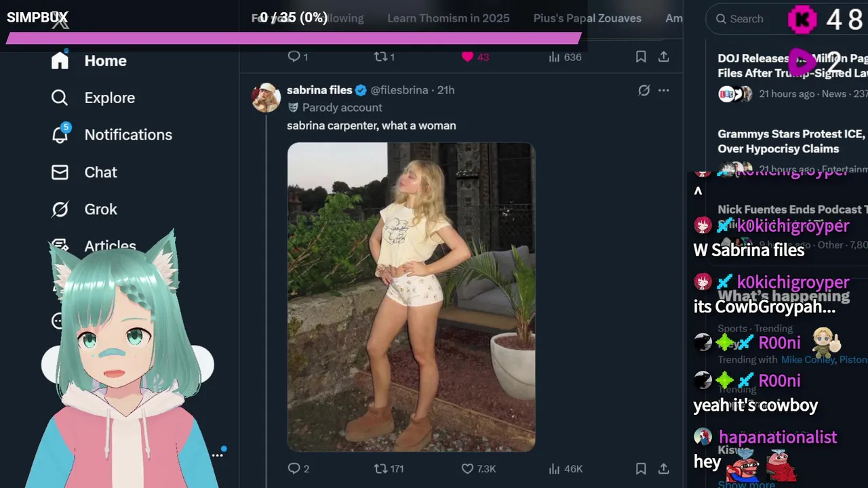Open the Chat envelope icon

60,172
